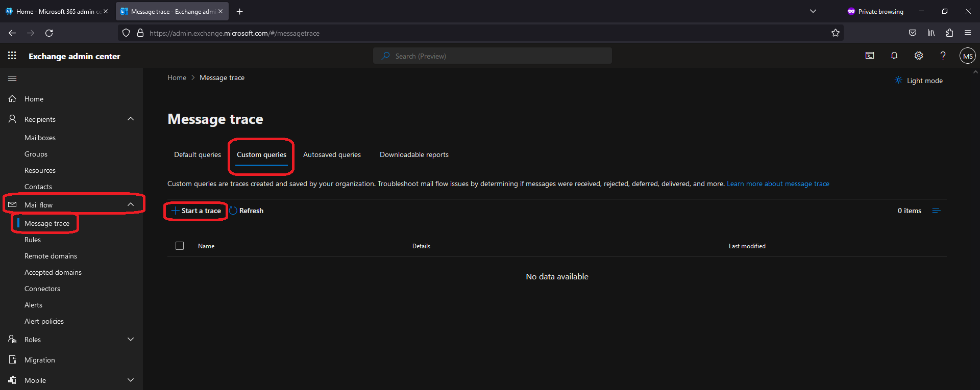This screenshot has width=980, height=390.
Task: Open Groups in the sidebar
Action: [x=36, y=154]
